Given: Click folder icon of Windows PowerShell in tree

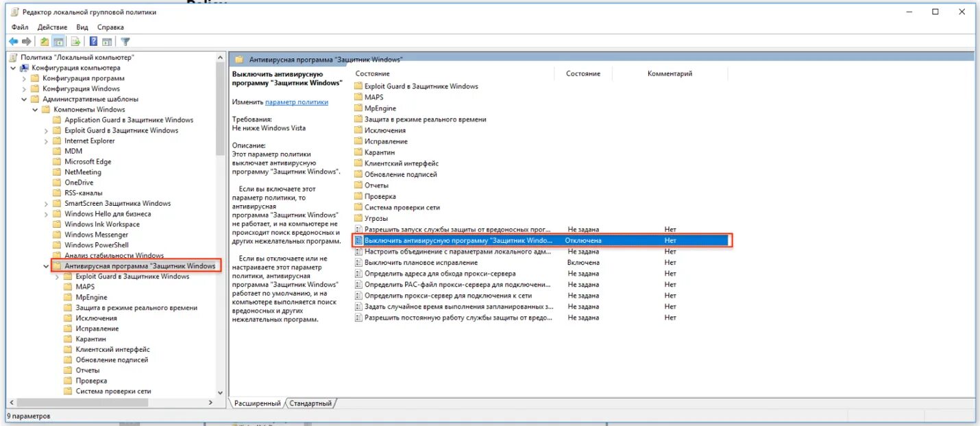Looking at the screenshot, I should [x=58, y=245].
